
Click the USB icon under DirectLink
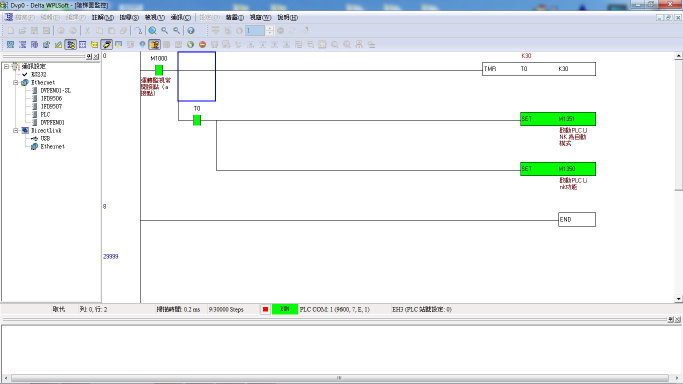tap(34, 138)
